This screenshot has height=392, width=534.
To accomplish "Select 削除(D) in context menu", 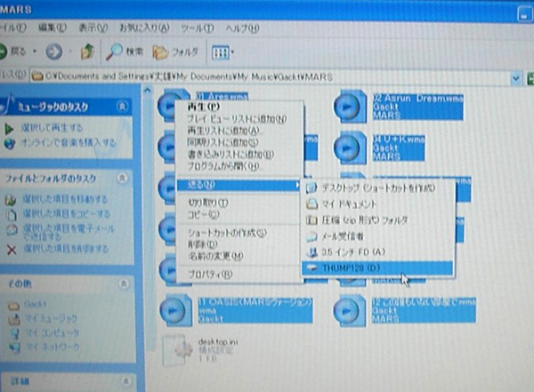I will point(238,244).
